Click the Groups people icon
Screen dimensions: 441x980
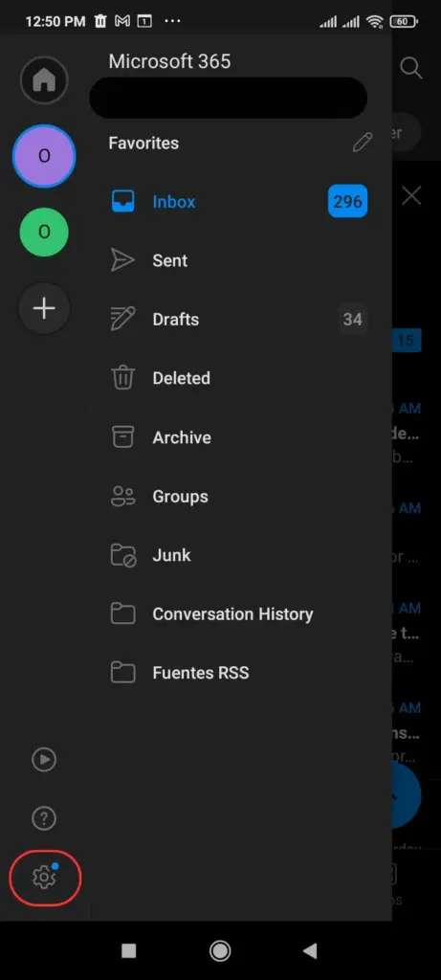122,497
